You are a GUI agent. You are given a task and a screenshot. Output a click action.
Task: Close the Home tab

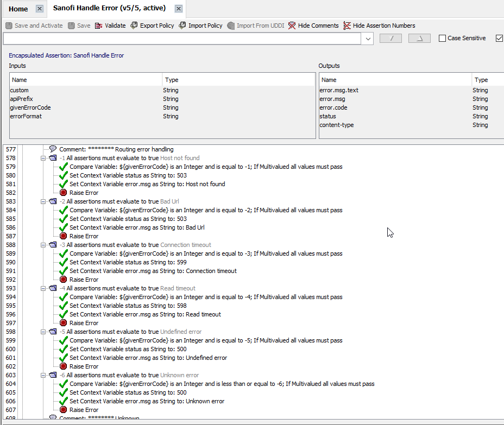(39, 9)
